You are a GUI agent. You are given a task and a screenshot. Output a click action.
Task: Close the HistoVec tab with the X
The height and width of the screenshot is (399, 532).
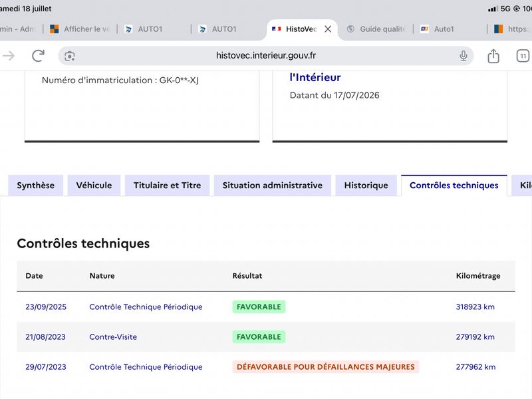pyautogui.click(x=328, y=29)
